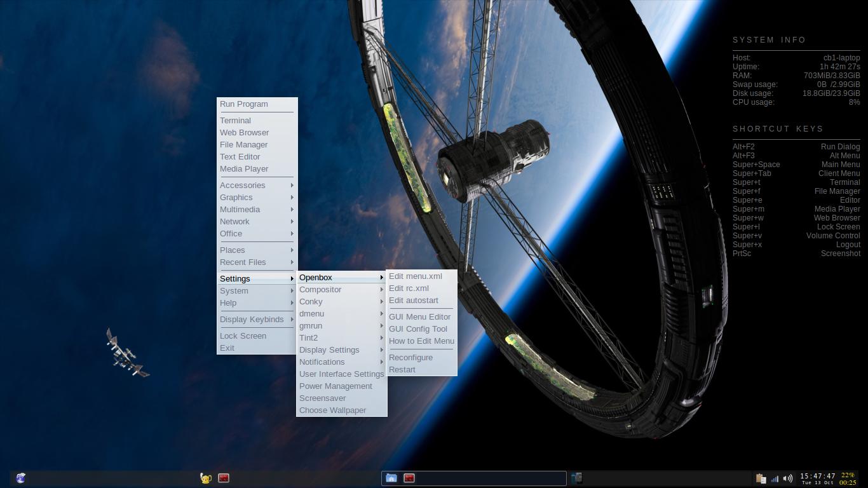This screenshot has height=488, width=868.
Task: Open Media Player from the main menu
Action: (x=257, y=169)
